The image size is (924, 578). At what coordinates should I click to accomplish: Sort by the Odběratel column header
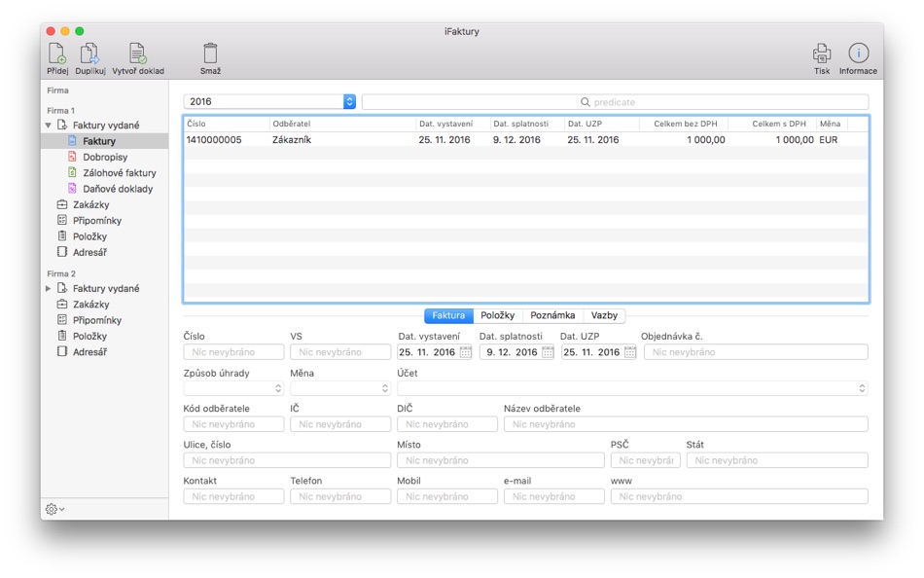tap(342, 124)
